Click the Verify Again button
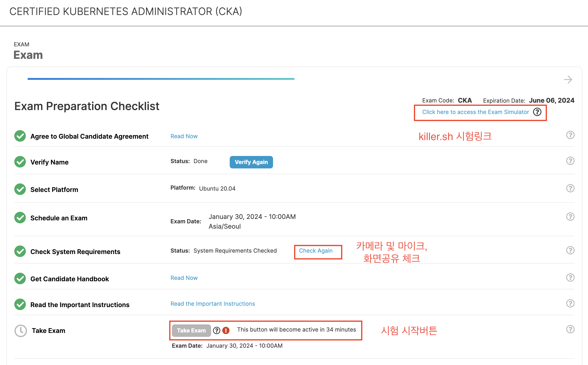 tap(251, 162)
